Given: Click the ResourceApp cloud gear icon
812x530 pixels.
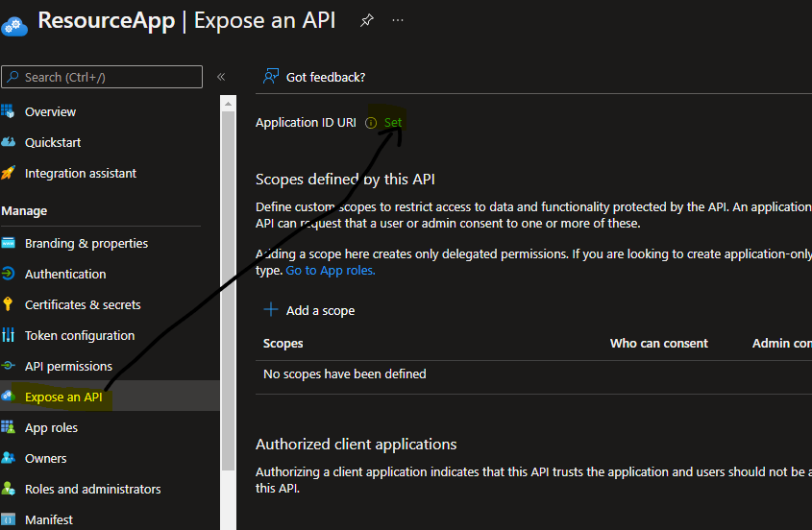Looking at the screenshot, I should 14,26.
